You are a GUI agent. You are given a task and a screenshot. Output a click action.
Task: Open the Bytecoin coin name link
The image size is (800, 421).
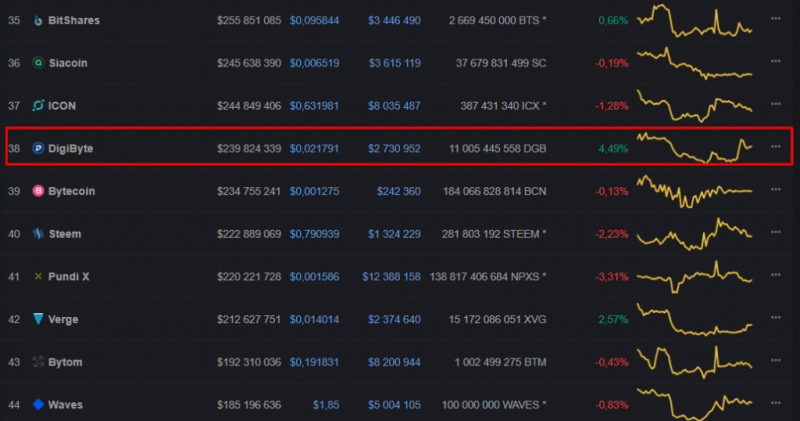pos(71,191)
